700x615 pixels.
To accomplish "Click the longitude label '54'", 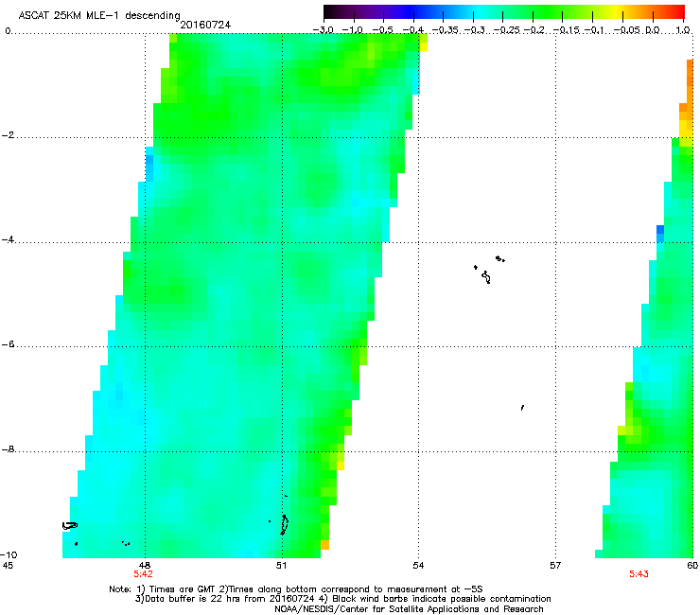I will 418,566.
